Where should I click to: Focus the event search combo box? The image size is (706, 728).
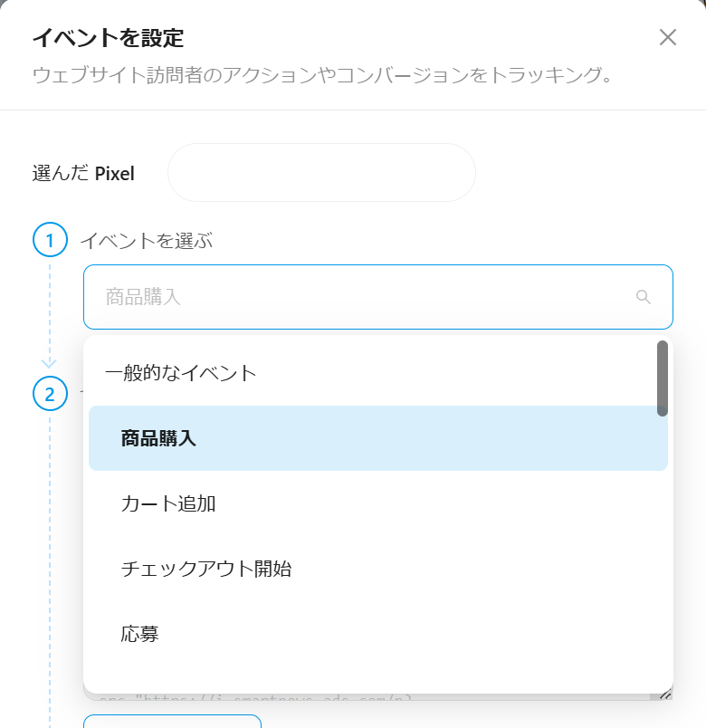tap(362, 297)
